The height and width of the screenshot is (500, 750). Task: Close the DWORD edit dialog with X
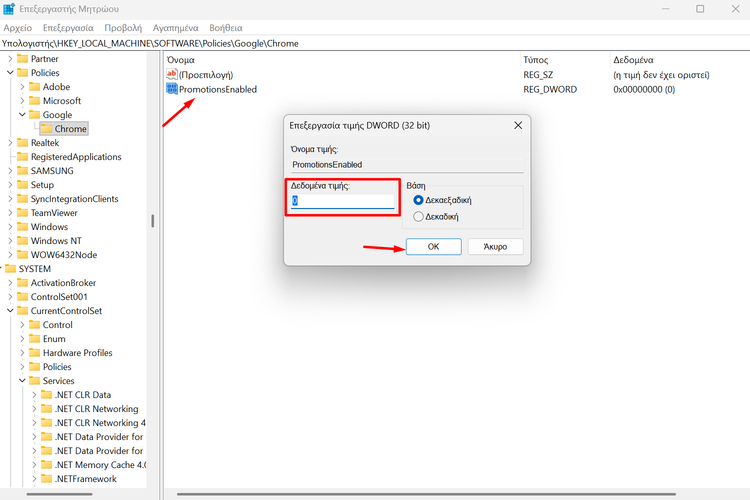(518, 125)
